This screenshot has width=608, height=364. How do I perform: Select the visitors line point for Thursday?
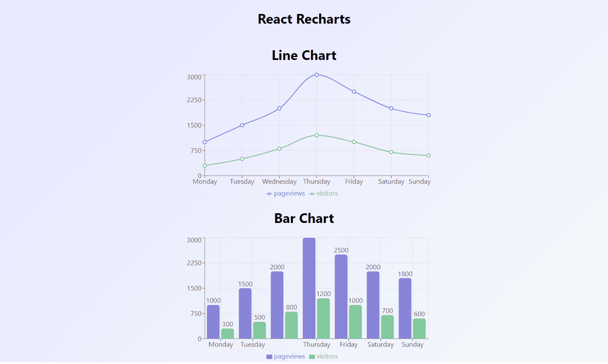tap(317, 136)
